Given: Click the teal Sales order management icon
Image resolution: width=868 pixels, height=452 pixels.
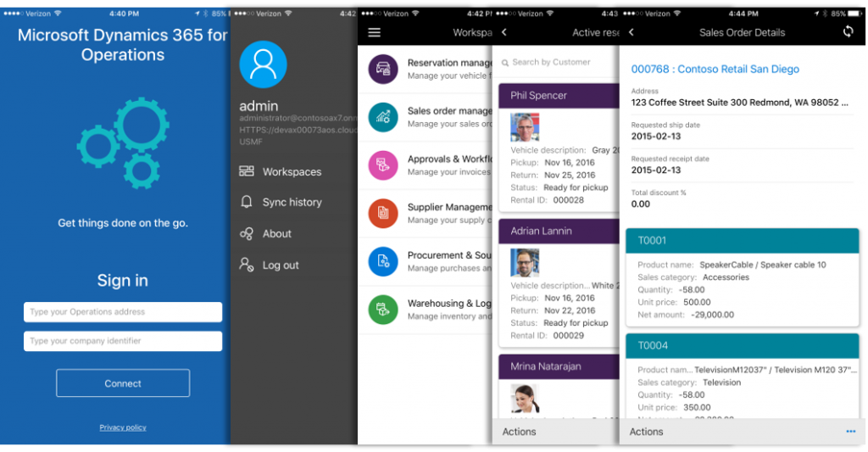Looking at the screenshot, I should 383,117.
